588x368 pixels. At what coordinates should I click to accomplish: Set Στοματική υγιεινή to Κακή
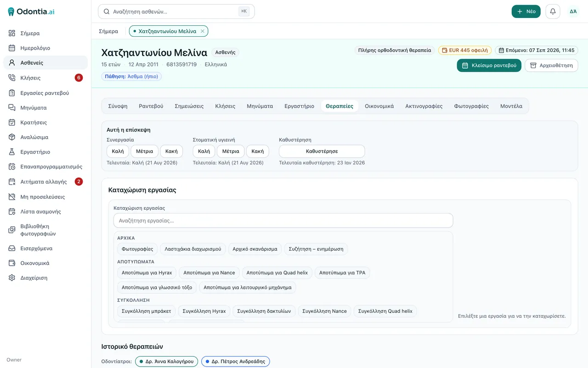(258, 151)
